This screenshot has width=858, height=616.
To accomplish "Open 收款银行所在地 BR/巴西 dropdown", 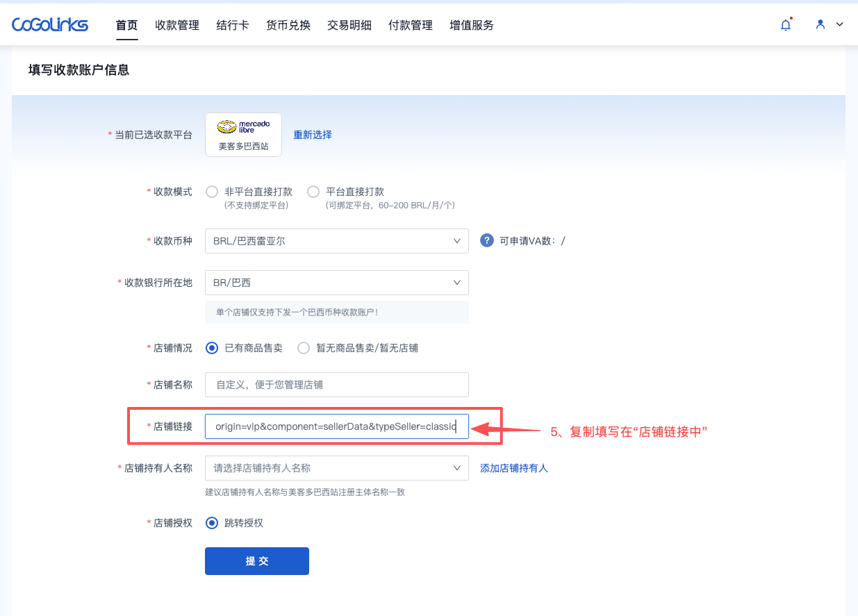I will point(337,283).
